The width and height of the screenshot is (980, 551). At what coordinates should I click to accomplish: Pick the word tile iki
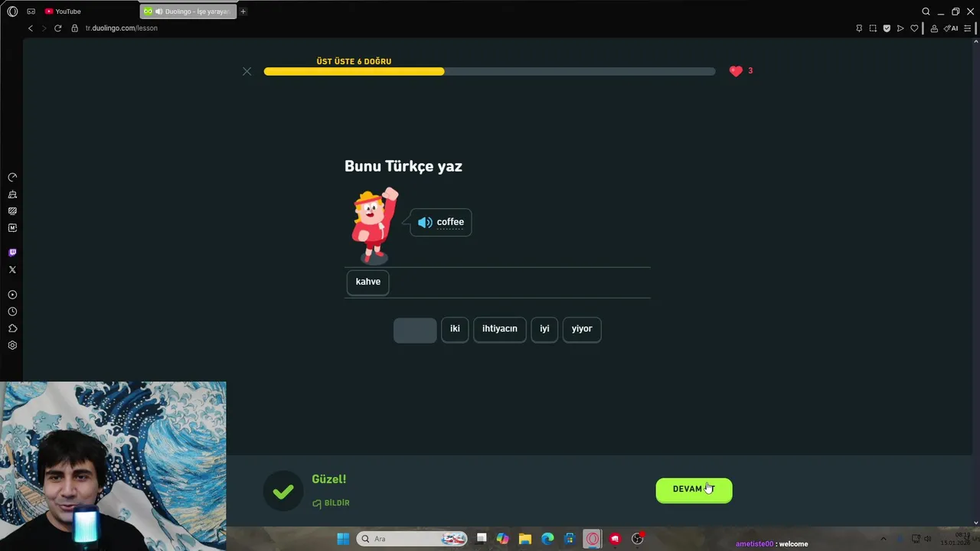455,329
